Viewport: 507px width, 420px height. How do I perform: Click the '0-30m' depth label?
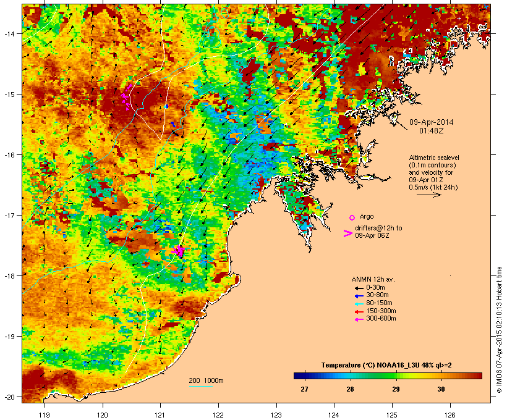click(375, 288)
